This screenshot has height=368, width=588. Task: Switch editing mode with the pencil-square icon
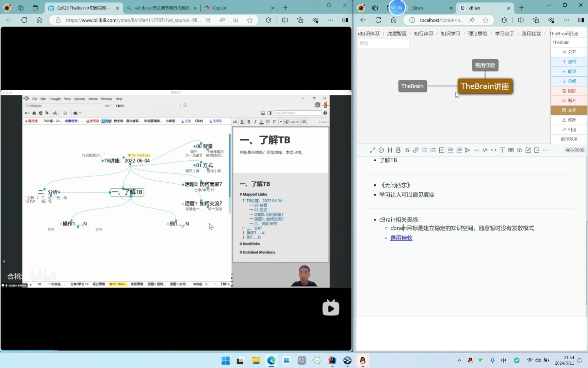coord(528,150)
